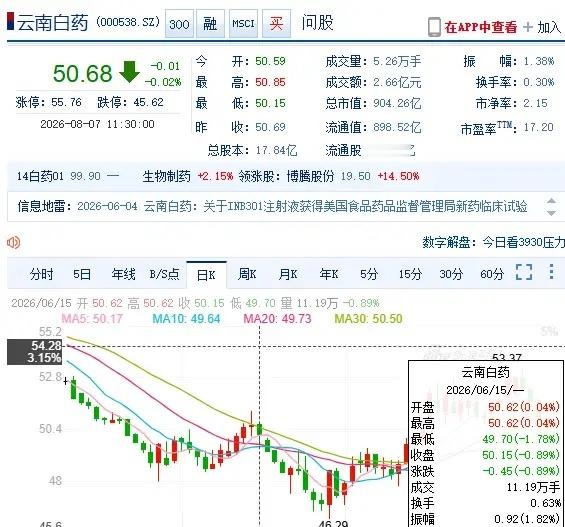
Task: Click the 跌停 price 45.62
Action: (148, 102)
